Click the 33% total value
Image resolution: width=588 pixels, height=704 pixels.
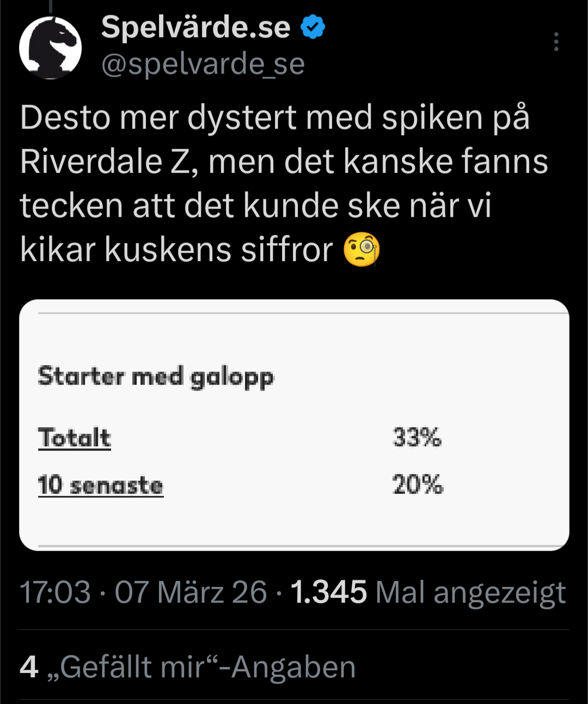[x=417, y=438]
